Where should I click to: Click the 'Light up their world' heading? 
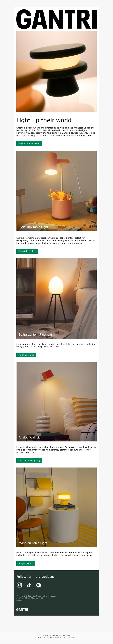[44, 120]
